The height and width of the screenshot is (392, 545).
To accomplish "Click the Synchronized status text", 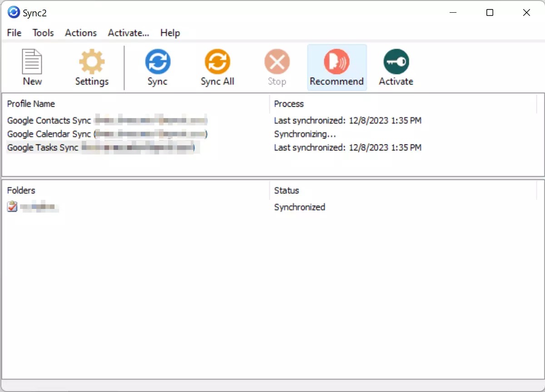I will pos(299,207).
